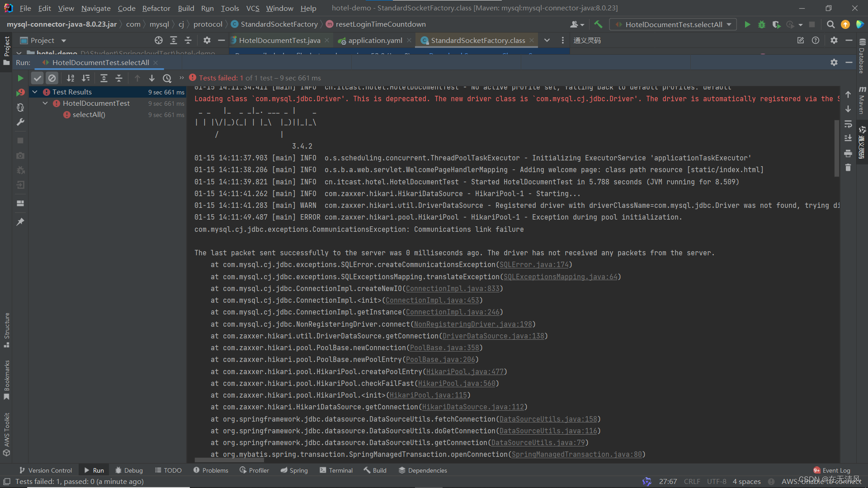Screen dimensions: 868x488
Task: Open ConnectionImpl.java:833 link
Action: [453, 288]
